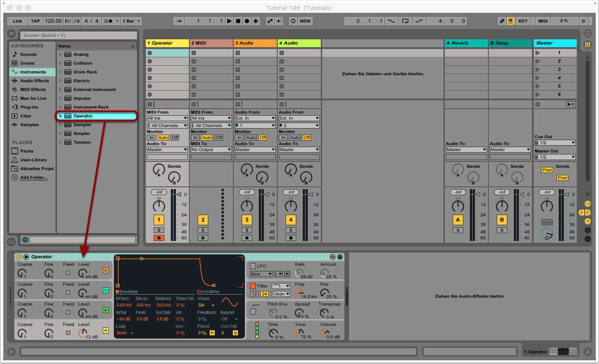
Task: Open the 1 Bar quantization dropdown
Action: 131,21
